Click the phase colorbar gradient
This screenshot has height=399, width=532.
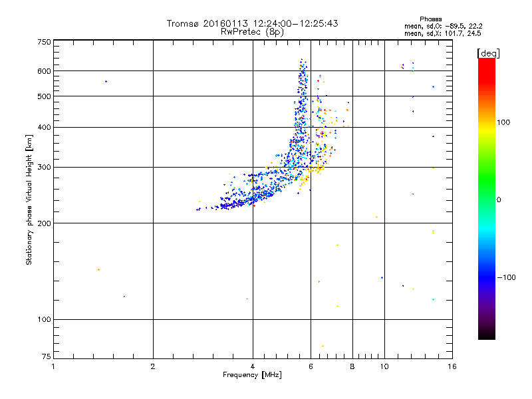click(487, 199)
